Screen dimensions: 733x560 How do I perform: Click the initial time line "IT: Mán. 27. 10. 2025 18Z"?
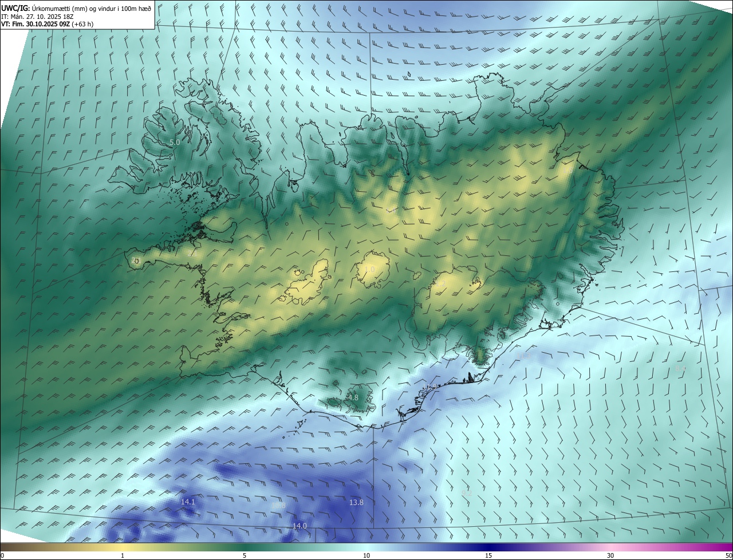pyautogui.click(x=36, y=17)
